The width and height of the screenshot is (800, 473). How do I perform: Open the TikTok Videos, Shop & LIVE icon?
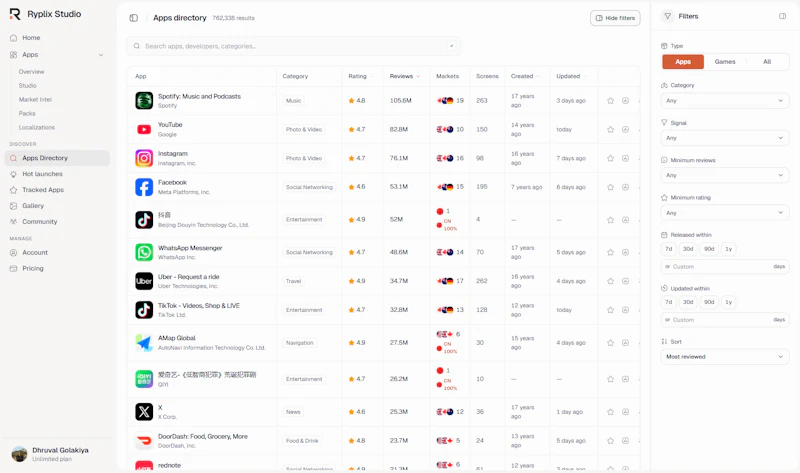click(144, 310)
